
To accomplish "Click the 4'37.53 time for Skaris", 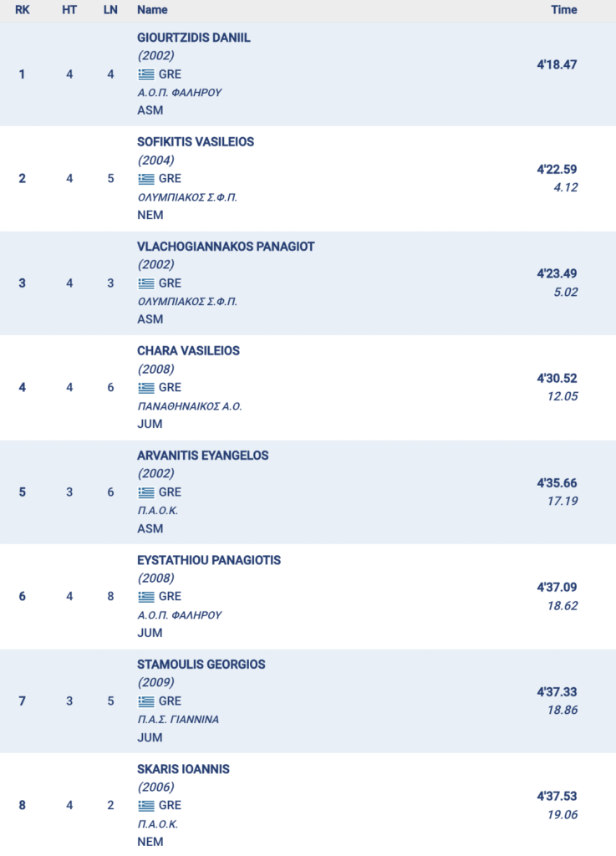I will click(557, 797).
